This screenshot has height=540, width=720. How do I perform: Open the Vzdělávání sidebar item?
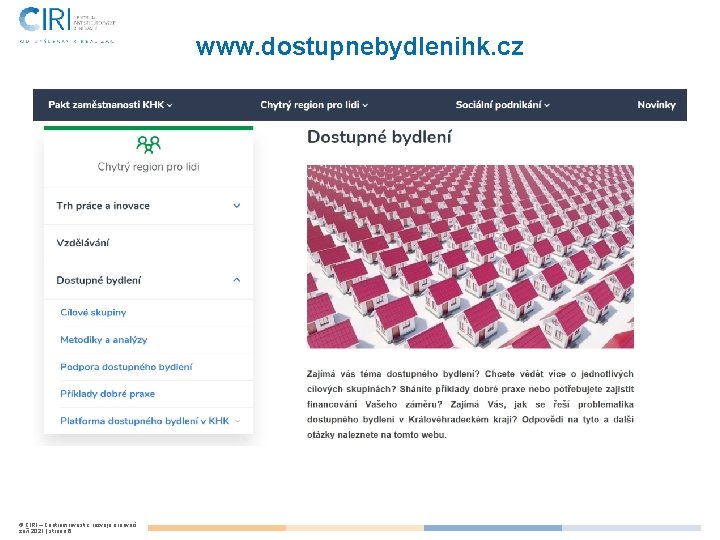click(x=83, y=242)
